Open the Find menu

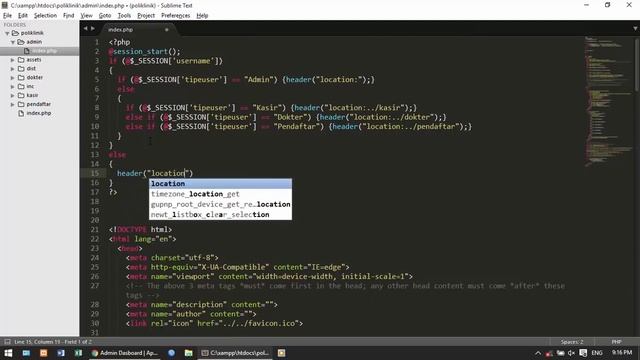(69, 16)
